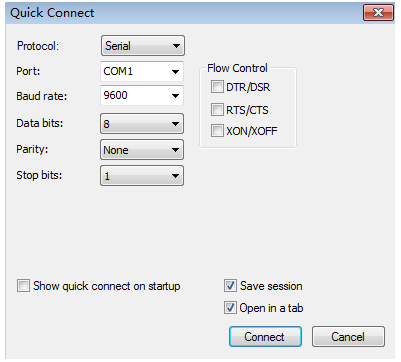Open the Baud rate dropdown arrow
The height and width of the screenshot is (362, 401).
[x=175, y=96]
